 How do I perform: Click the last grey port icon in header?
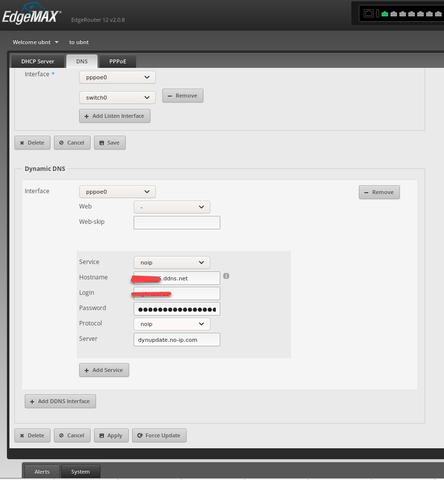coord(438,14)
